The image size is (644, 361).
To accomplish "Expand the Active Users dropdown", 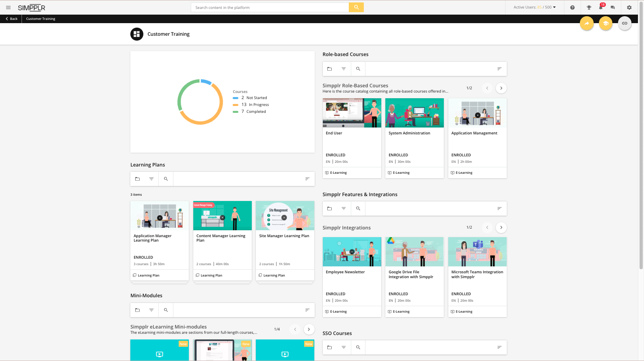I will click(x=534, y=7).
